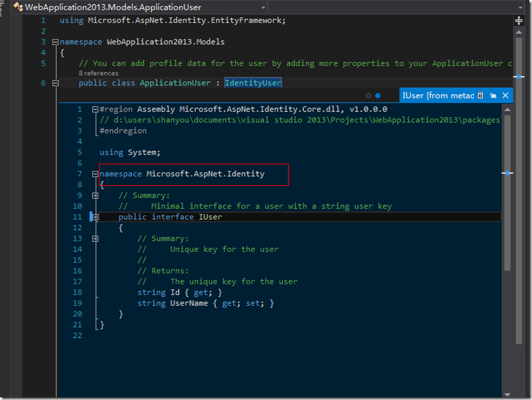Select the filled blue peek history dot
Screen dimensions: 532x400
pos(378,96)
